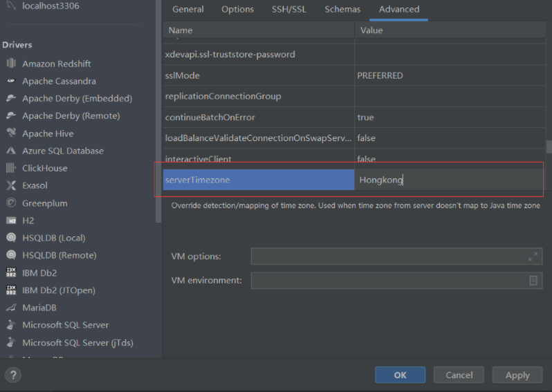Select the continueBatchOnError property
Screen dimensions: 552x392
(x=210, y=117)
